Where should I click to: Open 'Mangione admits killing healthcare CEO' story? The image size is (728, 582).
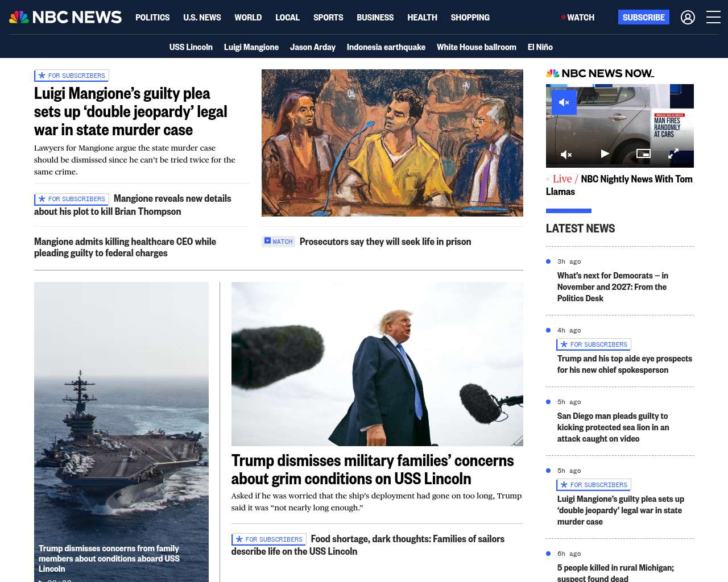coord(125,247)
